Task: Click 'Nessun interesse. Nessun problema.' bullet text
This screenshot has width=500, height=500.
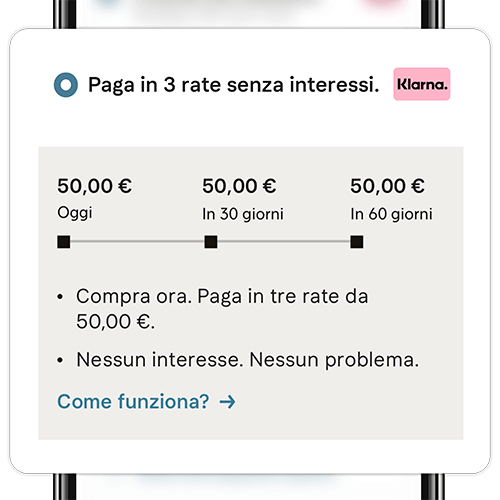Action: coord(248,360)
